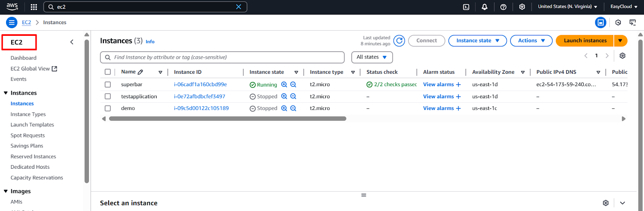Open Launch Templates page
The height and width of the screenshot is (211, 644).
pos(32,125)
